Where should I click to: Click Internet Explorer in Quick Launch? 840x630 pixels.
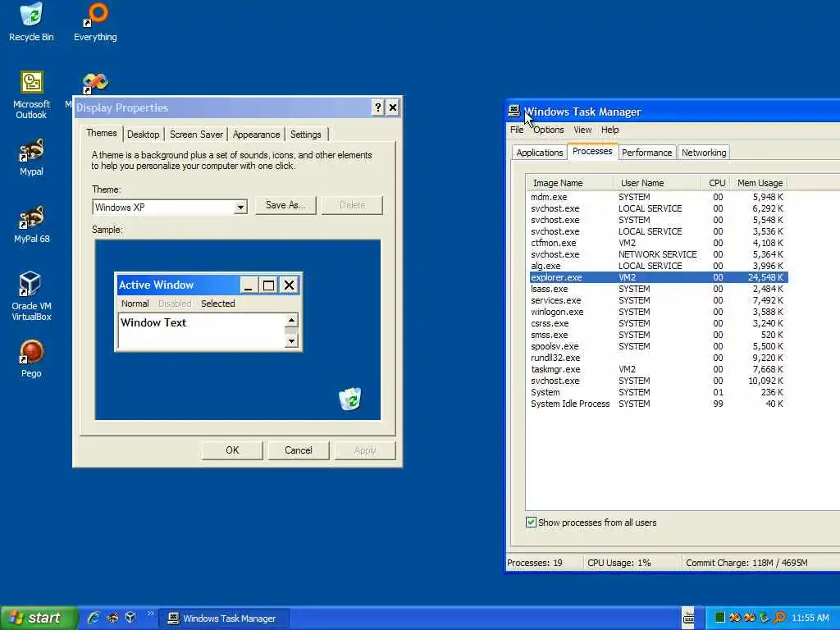(94, 618)
